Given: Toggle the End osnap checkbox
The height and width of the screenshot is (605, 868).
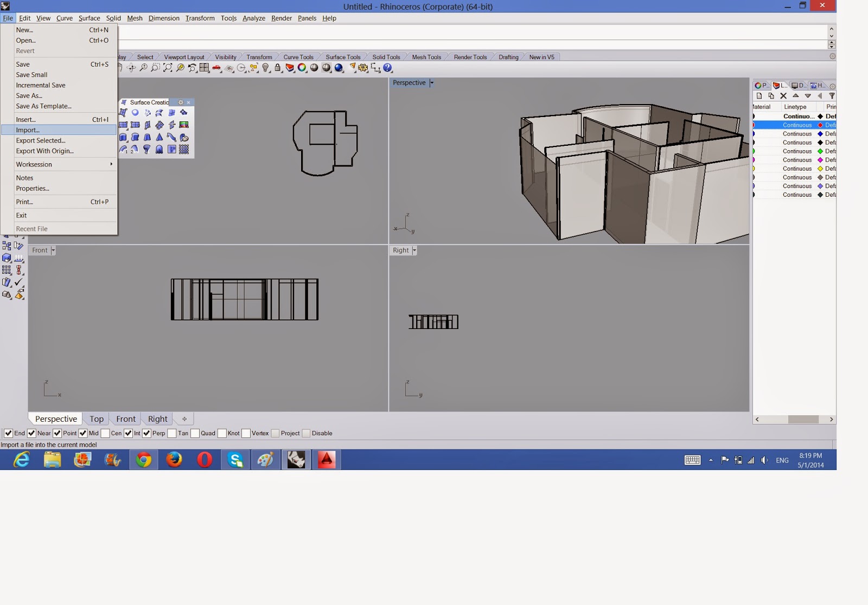Looking at the screenshot, I should [8, 433].
